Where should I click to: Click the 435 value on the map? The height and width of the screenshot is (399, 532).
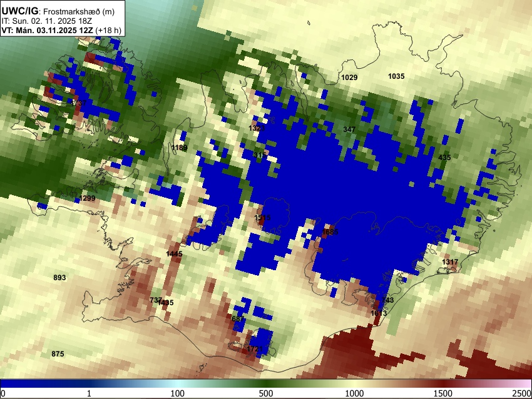(444, 158)
